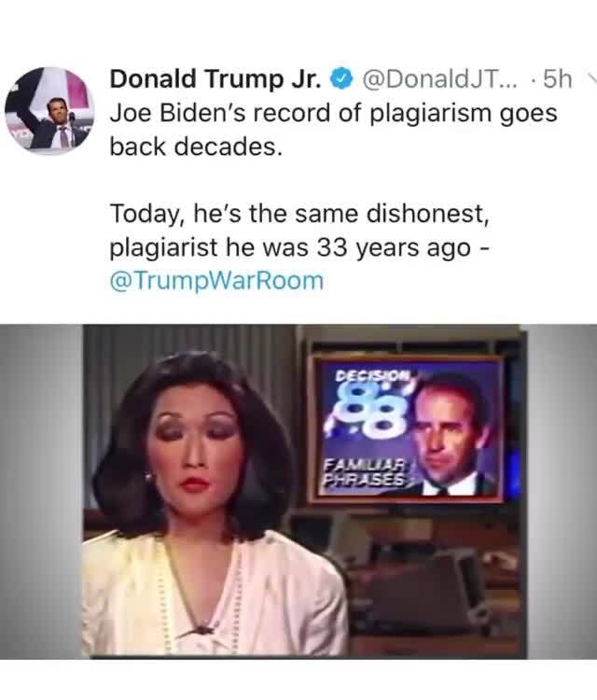Screen dimensions: 597x700
Task: Click the "Today, he's the same dishonest," line
Action: (x=299, y=214)
